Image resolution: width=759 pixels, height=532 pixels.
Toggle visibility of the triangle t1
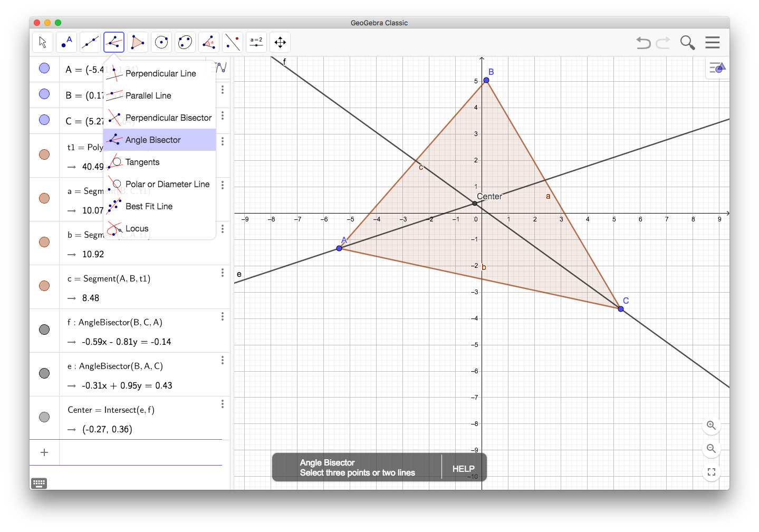coord(44,154)
